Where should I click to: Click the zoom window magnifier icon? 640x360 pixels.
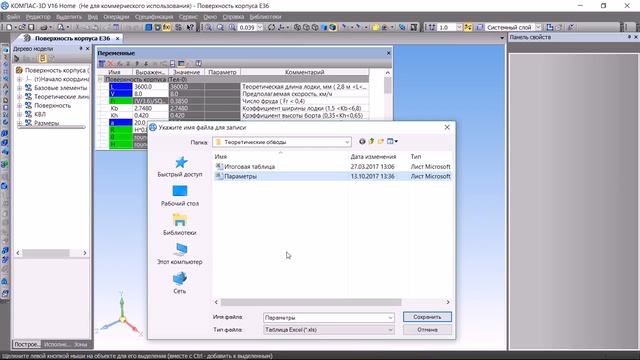point(209,27)
